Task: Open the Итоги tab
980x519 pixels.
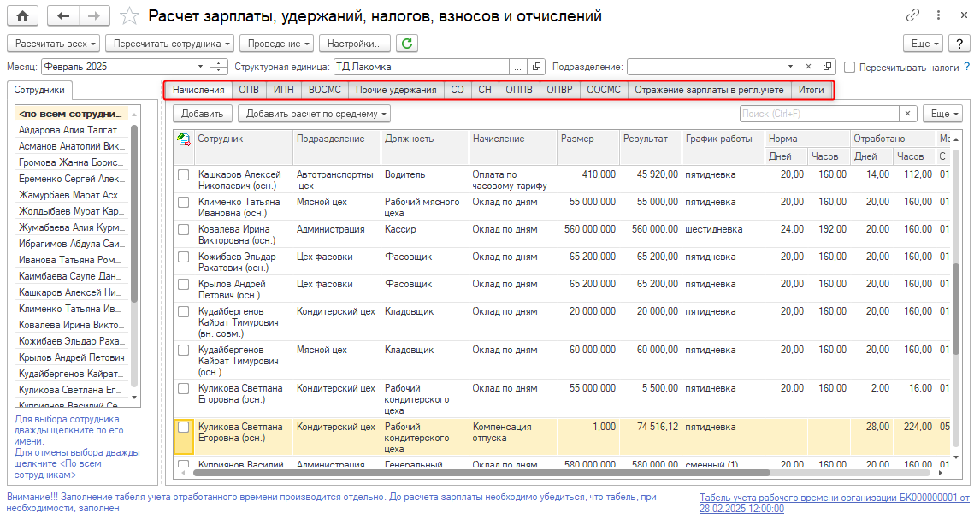Action: point(812,90)
